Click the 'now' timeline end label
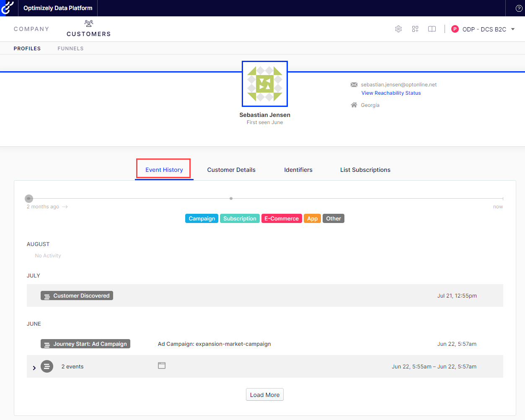Viewport: 525px width, 420px height. (x=498, y=207)
